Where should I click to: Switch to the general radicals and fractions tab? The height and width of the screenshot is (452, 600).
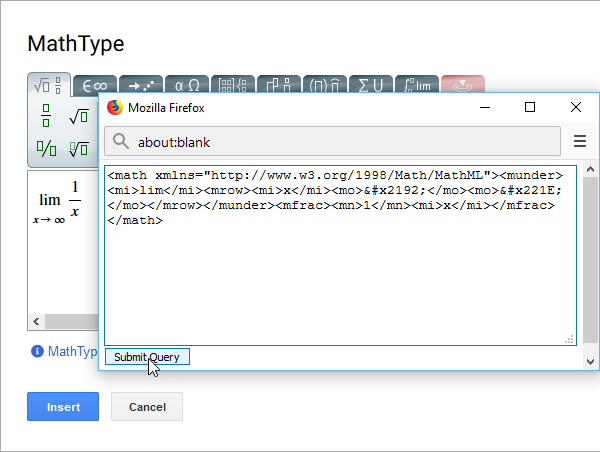pyautogui.click(x=48, y=86)
